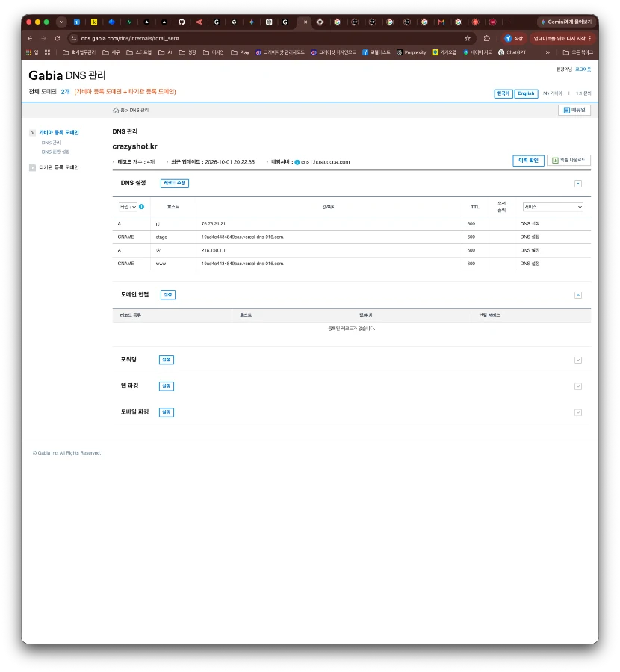The height and width of the screenshot is (672, 620).
Task: Show hidden bookmarks with the overflow chevron
Action: [548, 52]
